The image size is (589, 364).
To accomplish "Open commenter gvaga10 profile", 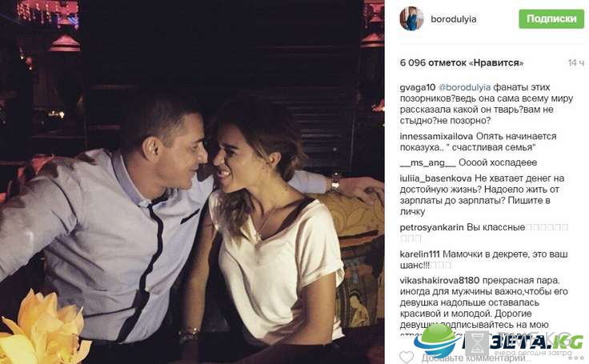I will click(417, 87).
